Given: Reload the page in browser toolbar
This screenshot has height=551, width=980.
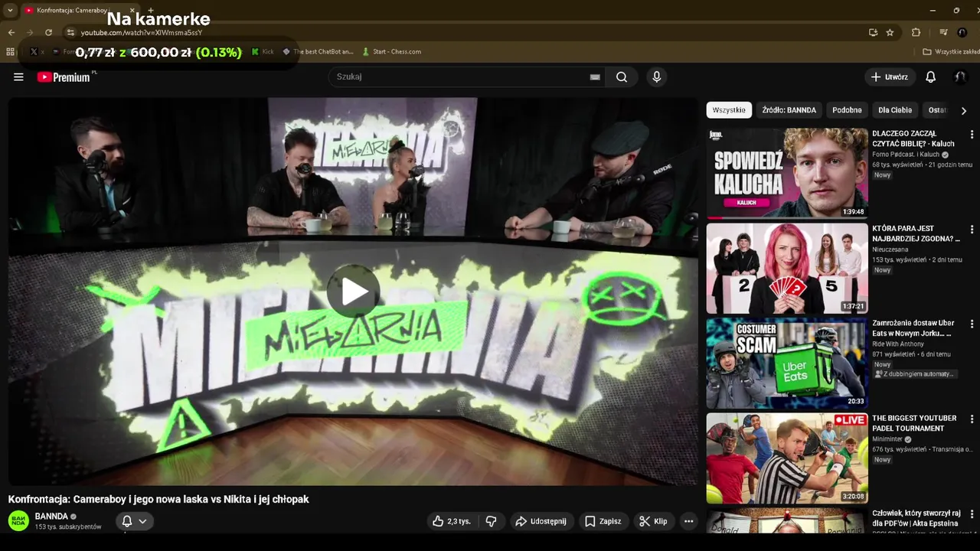Looking at the screenshot, I should [48, 32].
